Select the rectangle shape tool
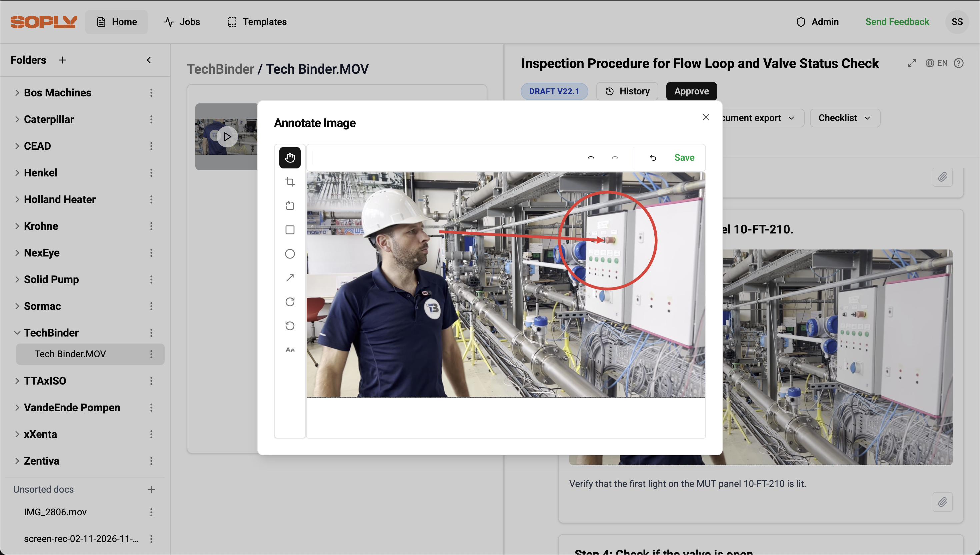 pyautogui.click(x=290, y=230)
